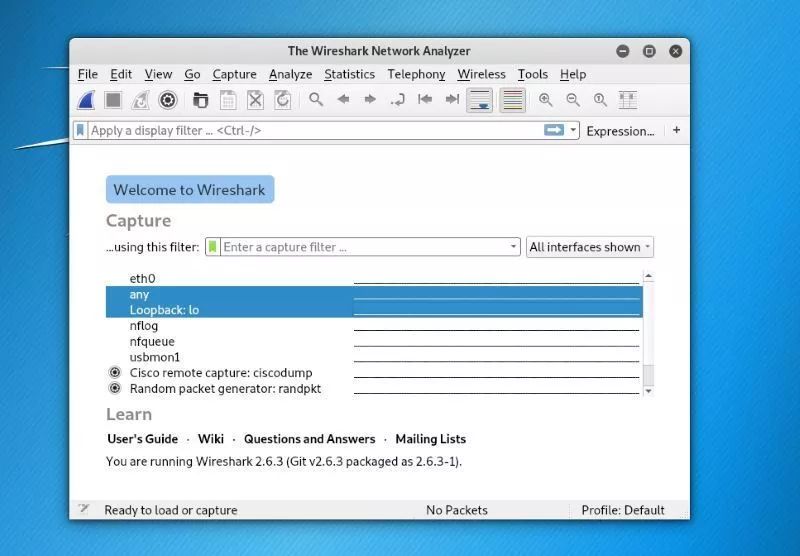The image size is (800, 556).
Task: Open capture options gear icon
Action: [167, 100]
